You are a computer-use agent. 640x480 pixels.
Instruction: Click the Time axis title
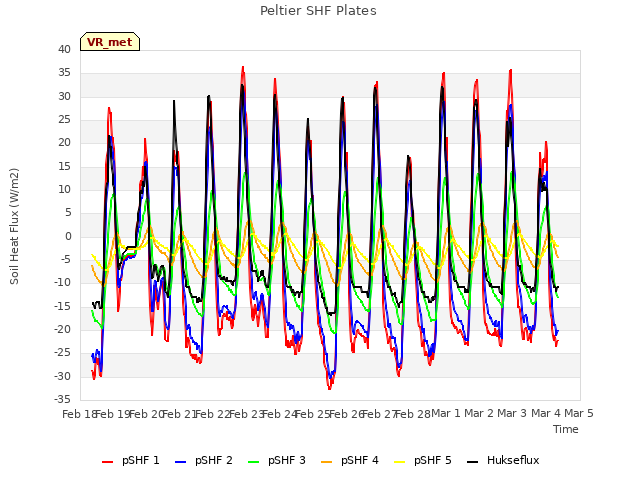click(566, 429)
